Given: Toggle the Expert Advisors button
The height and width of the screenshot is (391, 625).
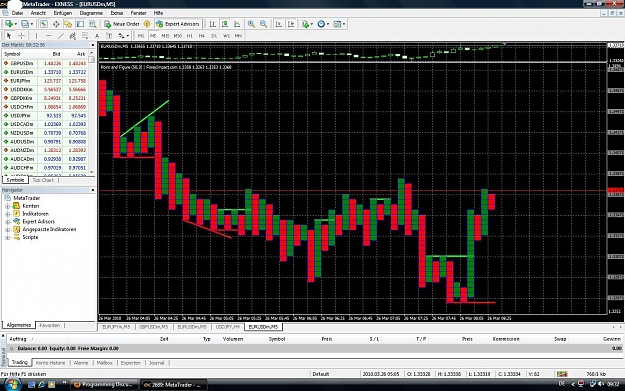Looking at the screenshot, I should [x=178, y=24].
